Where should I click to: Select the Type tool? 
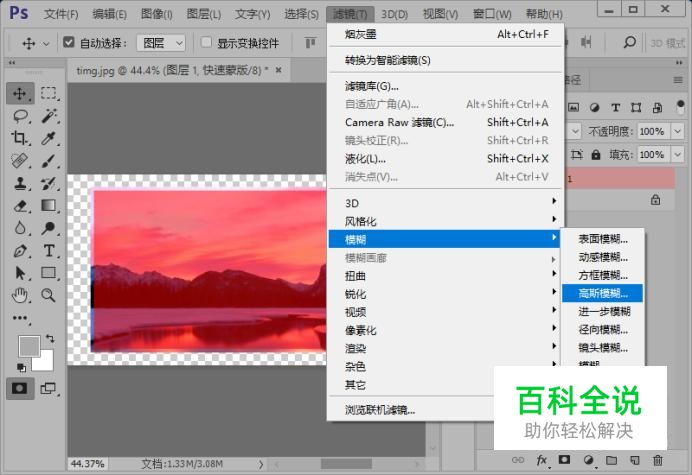[49, 251]
